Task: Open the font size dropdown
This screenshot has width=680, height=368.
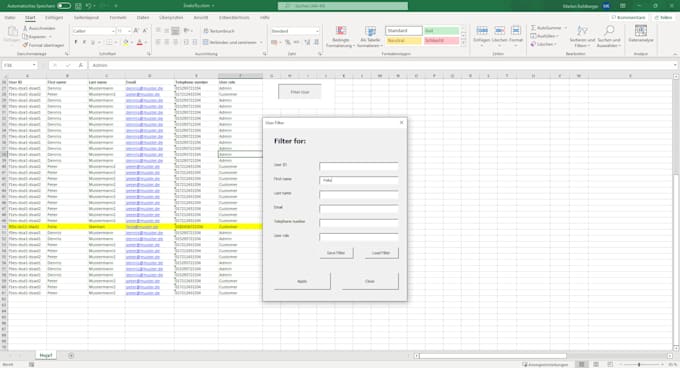Action: pos(129,31)
